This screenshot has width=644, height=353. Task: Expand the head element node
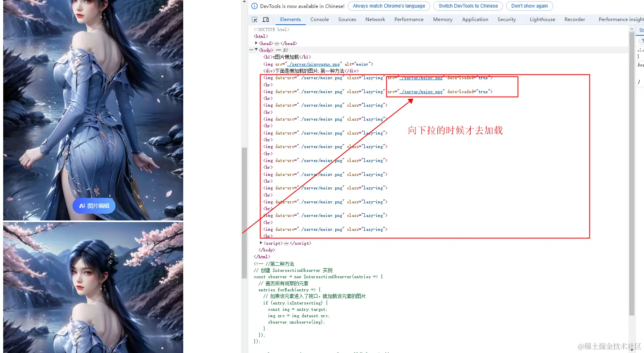[x=256, y=43]
